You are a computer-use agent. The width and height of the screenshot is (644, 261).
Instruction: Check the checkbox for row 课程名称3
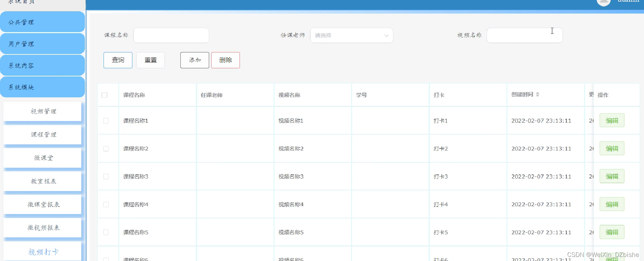click(x=106, y=176)
